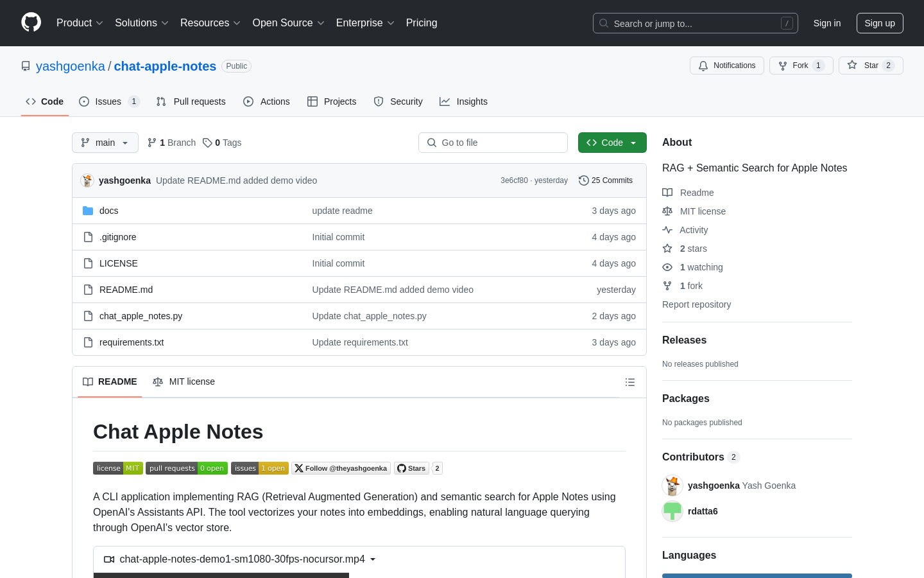The width and height of the screenshot is (924, 578).
Task: Open the Projects tab
Action: click(332, 101)
